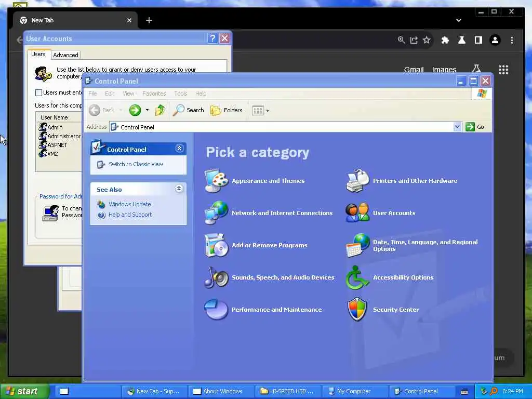Open Sounds, Speech, and Audio Devices icon
532x399 pixels.
(x=216, y=277)
